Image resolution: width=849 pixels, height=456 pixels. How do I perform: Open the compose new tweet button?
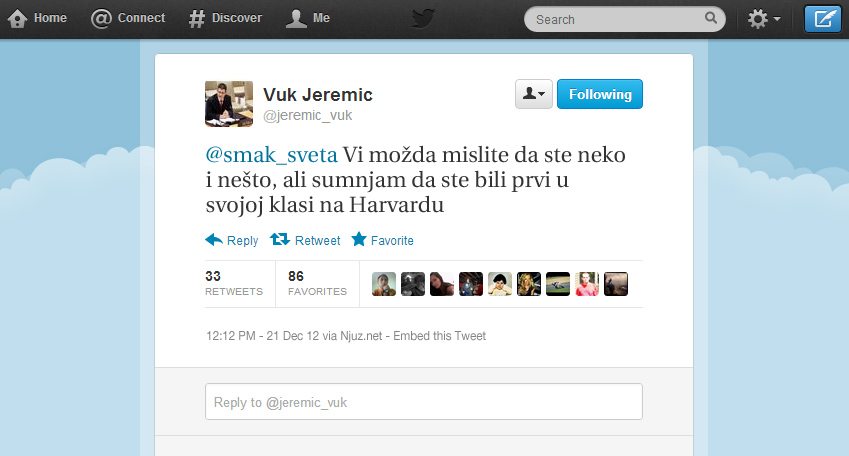point(822,19)
